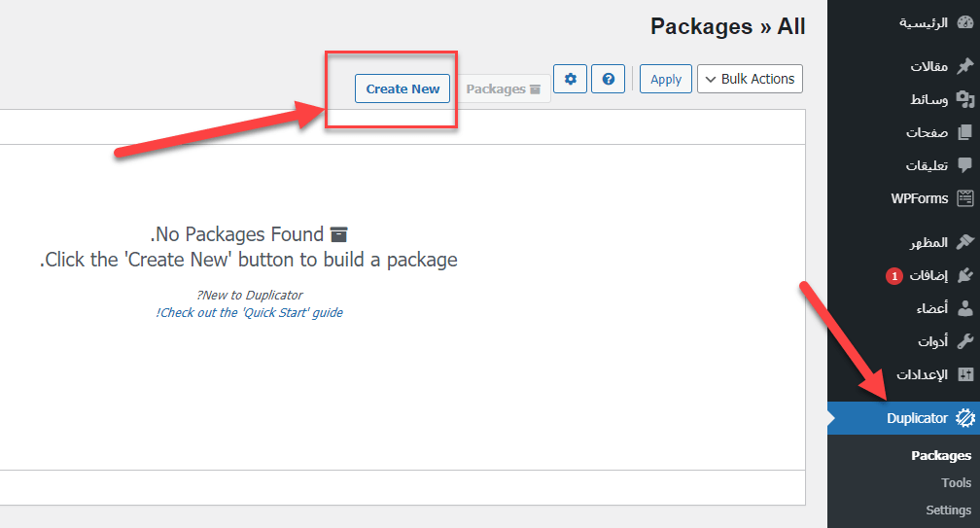
Task: Open Settings under Duplicator menu
Action: pyautogui.click(x=948, y=510)
